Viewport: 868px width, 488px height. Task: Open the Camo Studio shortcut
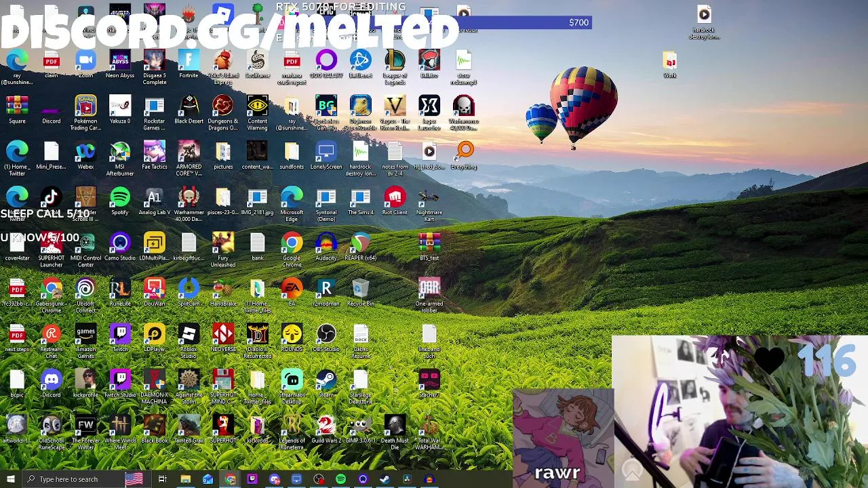click(120, 246)
